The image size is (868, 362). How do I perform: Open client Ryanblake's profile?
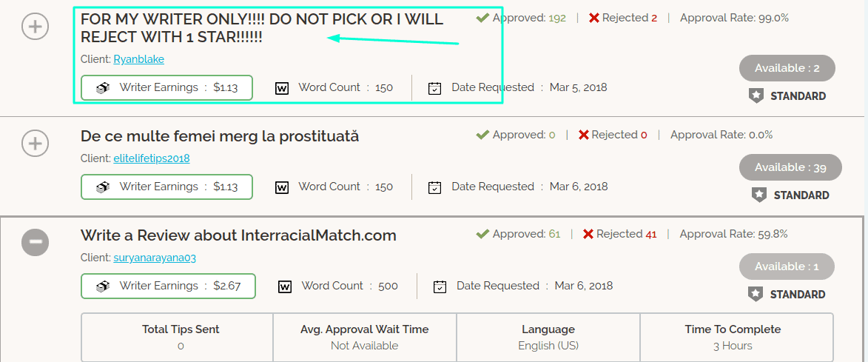pos(139,59)
